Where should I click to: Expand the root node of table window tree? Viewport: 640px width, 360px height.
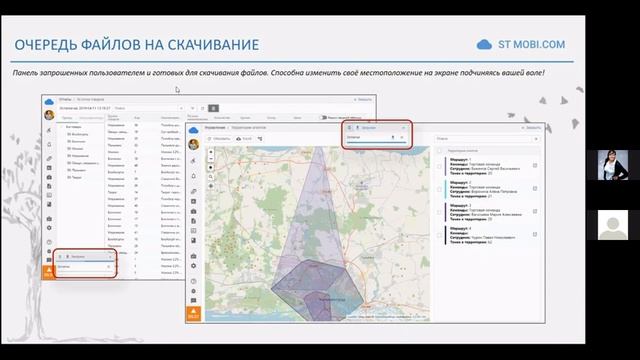tap(62, 127)
